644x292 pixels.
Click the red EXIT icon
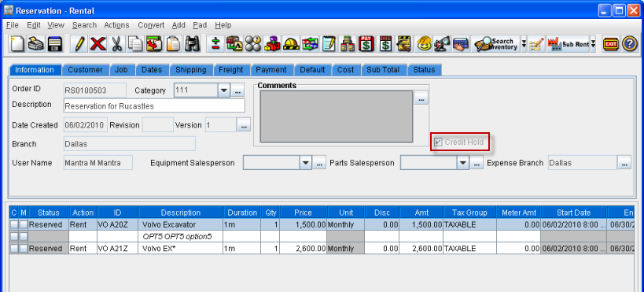tap(611, 43)
